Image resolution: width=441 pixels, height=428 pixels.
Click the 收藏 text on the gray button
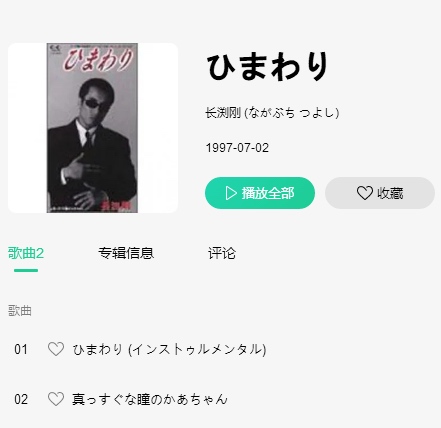(390, 193)
